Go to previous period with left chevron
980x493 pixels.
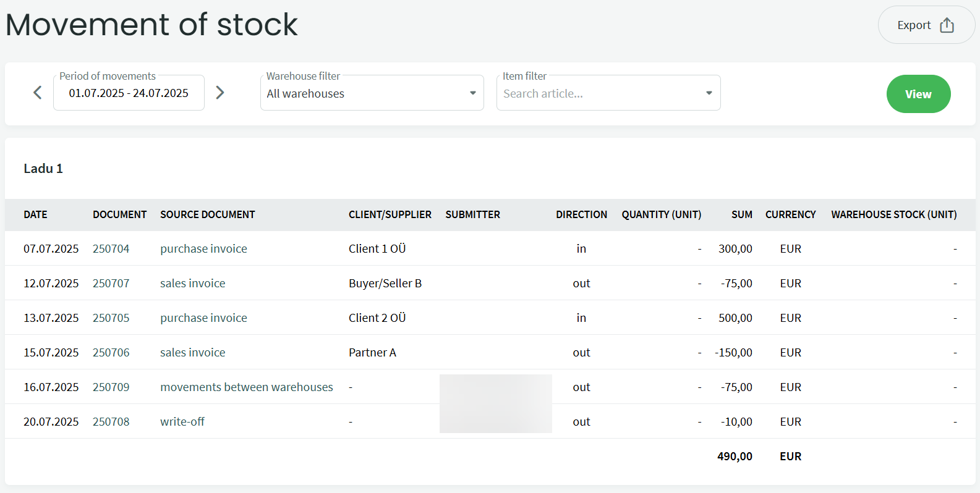tap(38, 93)
